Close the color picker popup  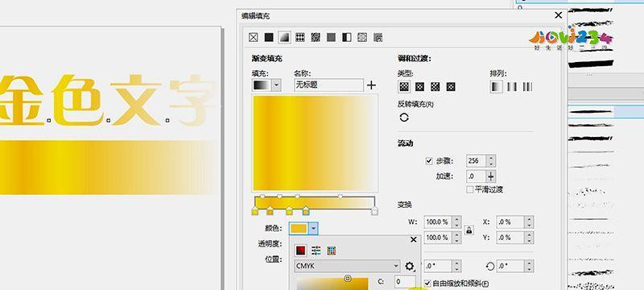pos(414,239)
